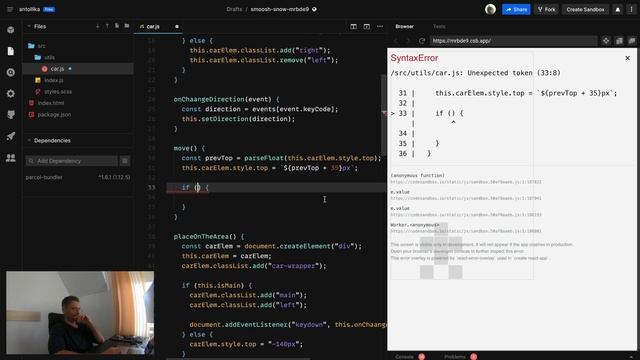Refresh the preview browser

422,41
